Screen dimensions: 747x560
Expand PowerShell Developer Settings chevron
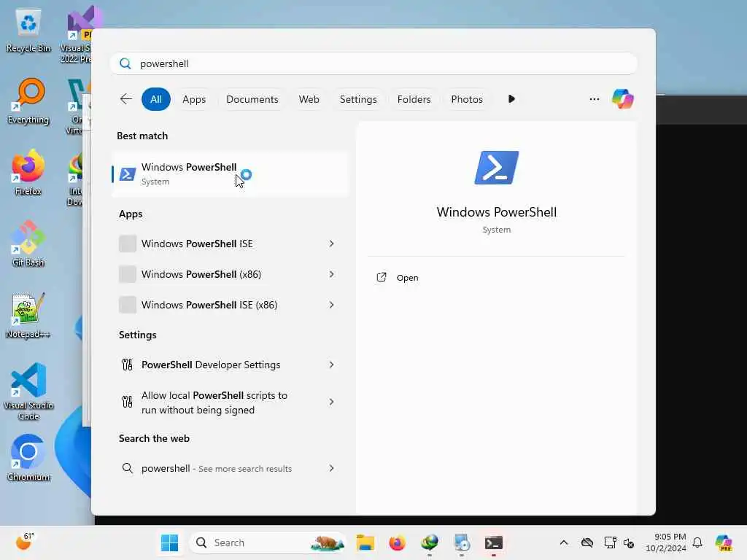click(x=332, y=365)
